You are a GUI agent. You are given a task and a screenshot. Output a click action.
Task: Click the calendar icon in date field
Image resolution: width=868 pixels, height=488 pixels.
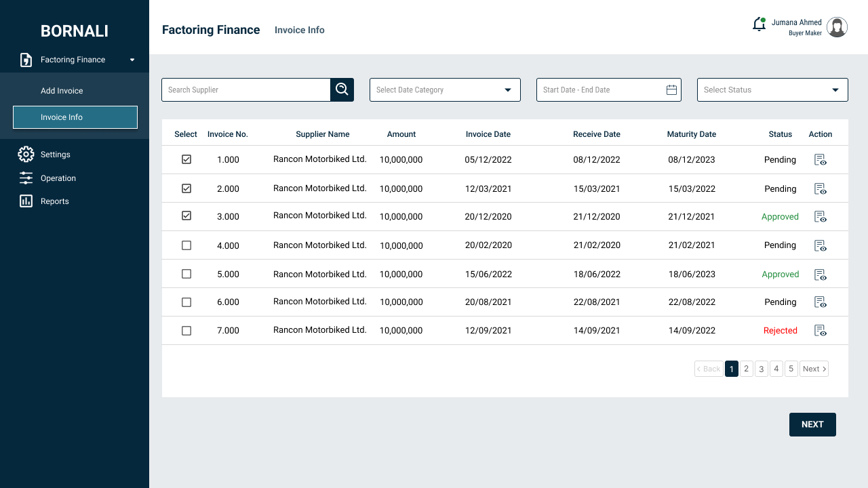click(671, 89)
